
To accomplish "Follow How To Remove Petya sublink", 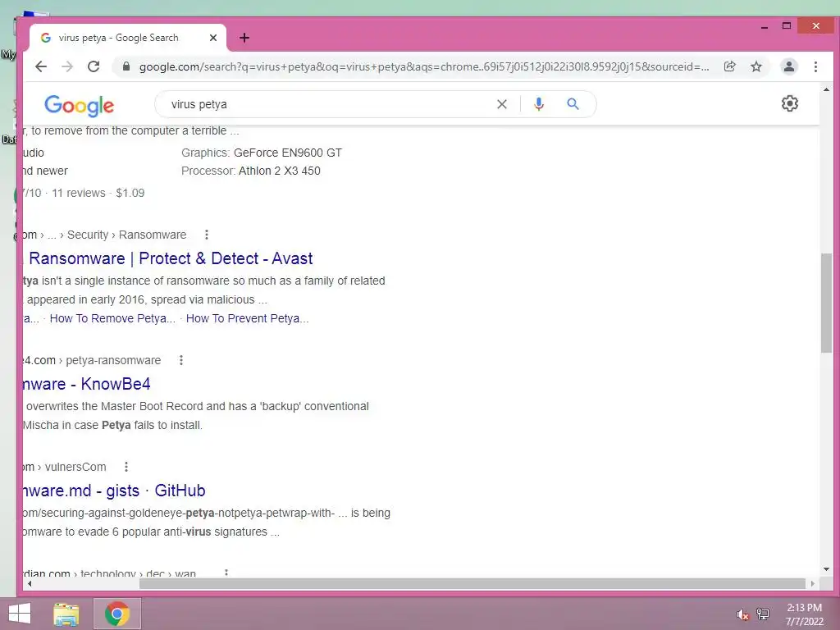I will (112, 318).
